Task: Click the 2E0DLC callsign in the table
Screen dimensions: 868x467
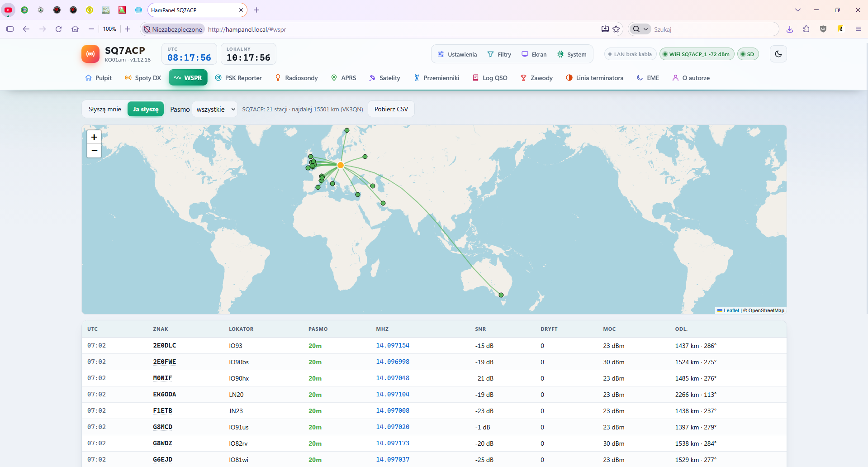Action: 165,346
